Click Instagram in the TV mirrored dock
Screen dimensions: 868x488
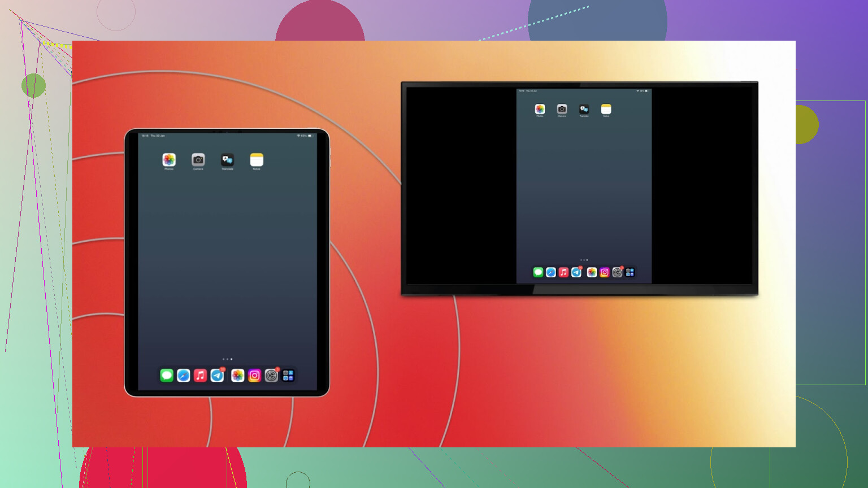[x=605, y=272]
